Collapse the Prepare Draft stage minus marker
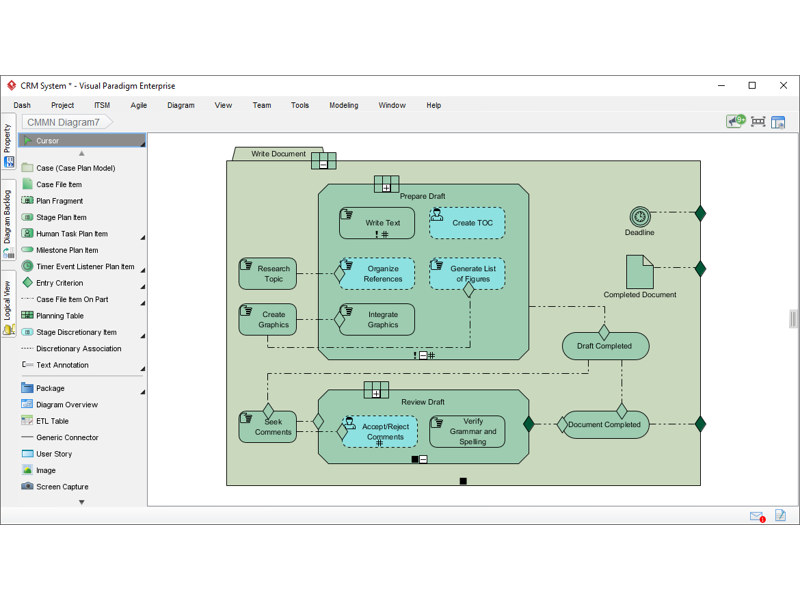Screen dimensions: 800x600 [423, 356]
